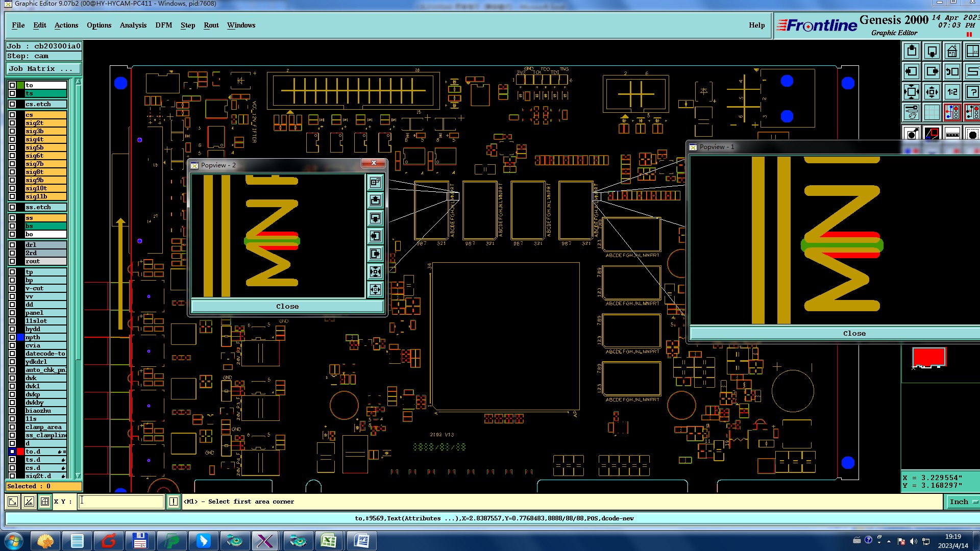Image resolution: width=980 pixels, height=551 pixels.
Task: Open the Rout menu
Action: coord(211,25)
